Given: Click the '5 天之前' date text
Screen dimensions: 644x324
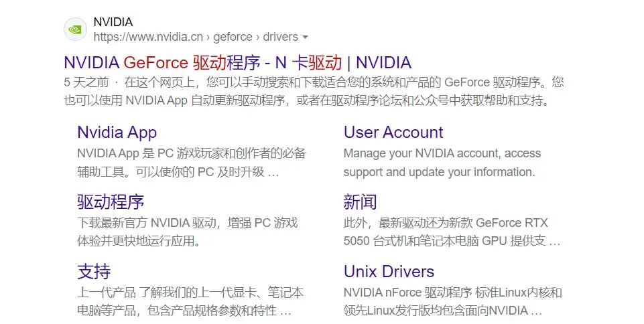Looking at the screenshot, I should [86, 83].
